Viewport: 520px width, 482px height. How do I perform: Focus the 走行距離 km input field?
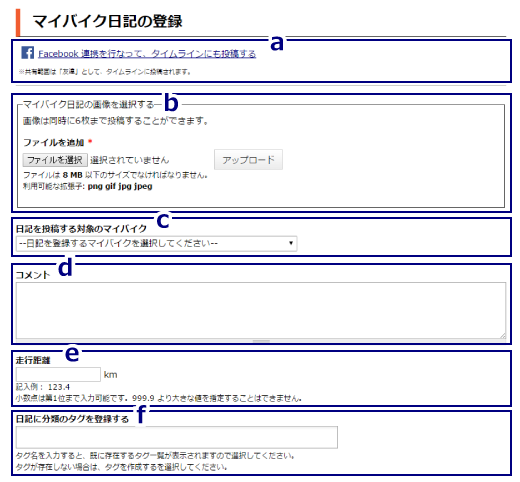click(58, 374)
